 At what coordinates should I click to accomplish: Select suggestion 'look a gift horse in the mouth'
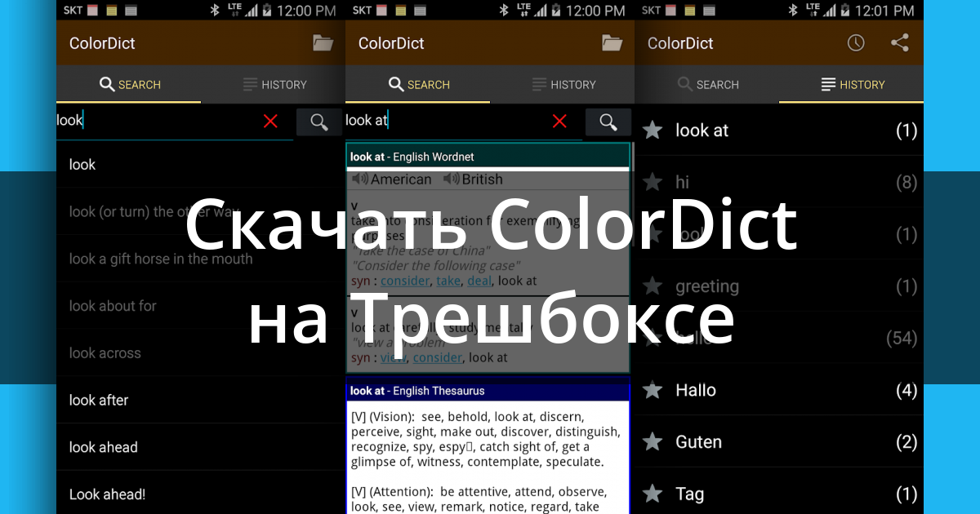(x=201, y=259)
